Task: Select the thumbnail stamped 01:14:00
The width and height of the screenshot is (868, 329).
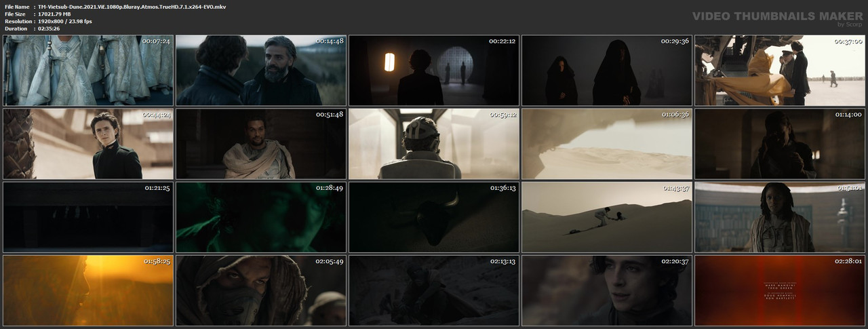Action: click(780, 144)
